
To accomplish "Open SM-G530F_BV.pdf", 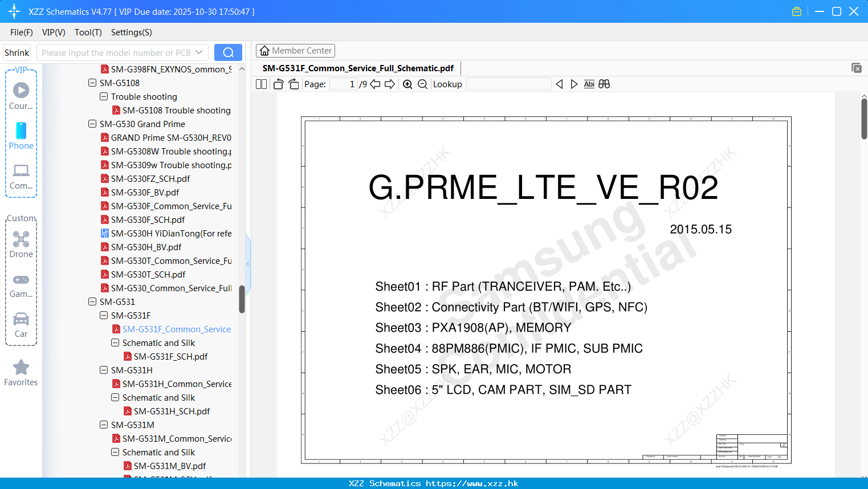I will pyautogui.click(x=140, y=193).
